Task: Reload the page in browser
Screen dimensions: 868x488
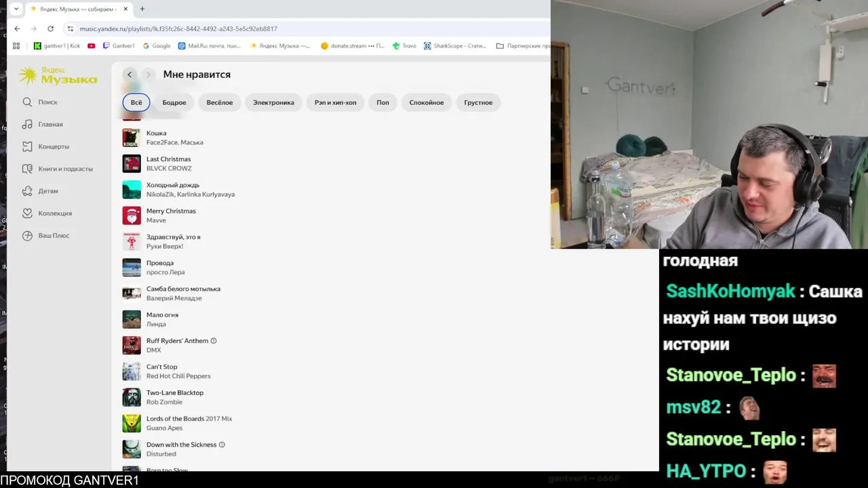Action: (50, 28)
